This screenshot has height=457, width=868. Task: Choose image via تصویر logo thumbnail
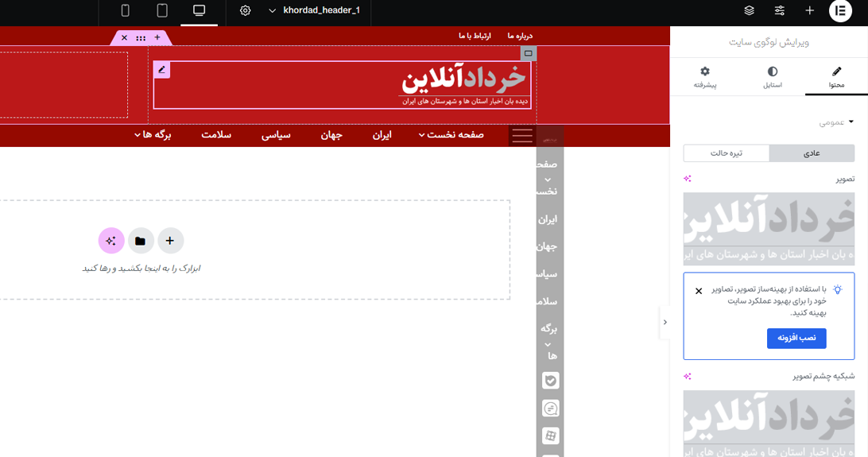coord(769,229)
